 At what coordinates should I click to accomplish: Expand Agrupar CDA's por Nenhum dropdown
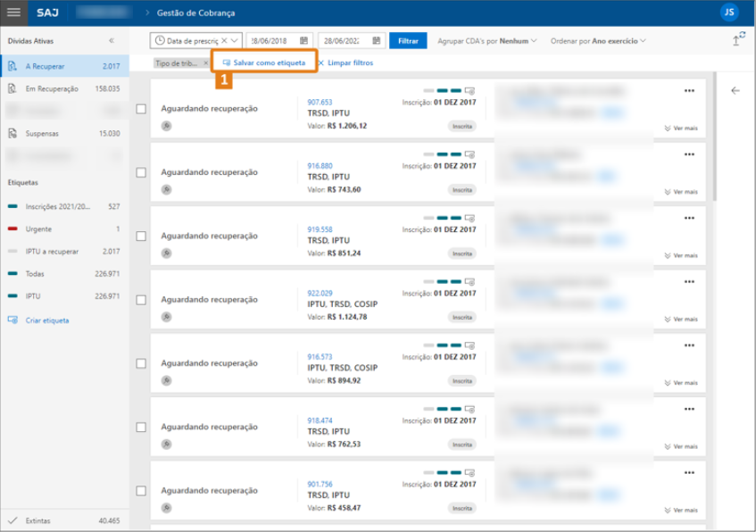tap(490, 41)
